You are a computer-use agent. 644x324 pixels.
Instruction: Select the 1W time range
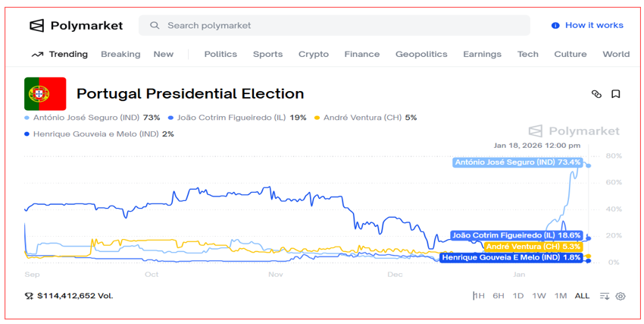coord(539,296)
